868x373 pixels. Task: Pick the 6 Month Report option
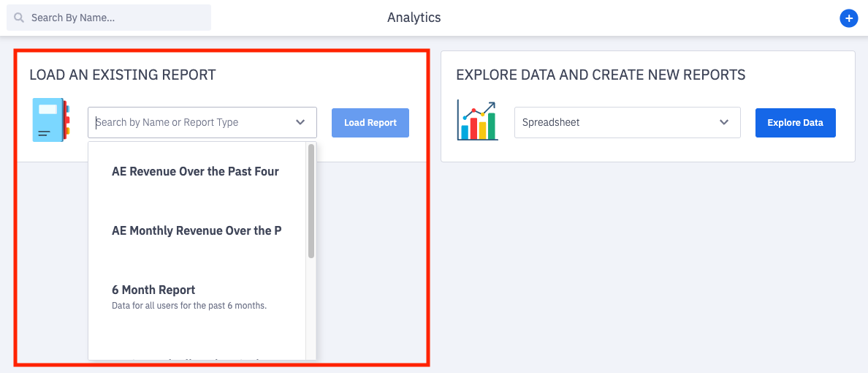coord(153,290)
